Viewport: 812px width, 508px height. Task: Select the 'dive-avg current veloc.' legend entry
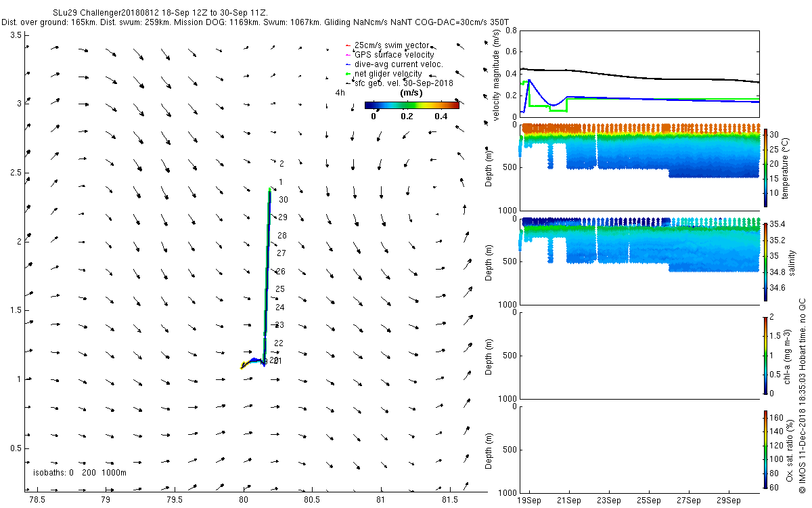tap(399, 64)
